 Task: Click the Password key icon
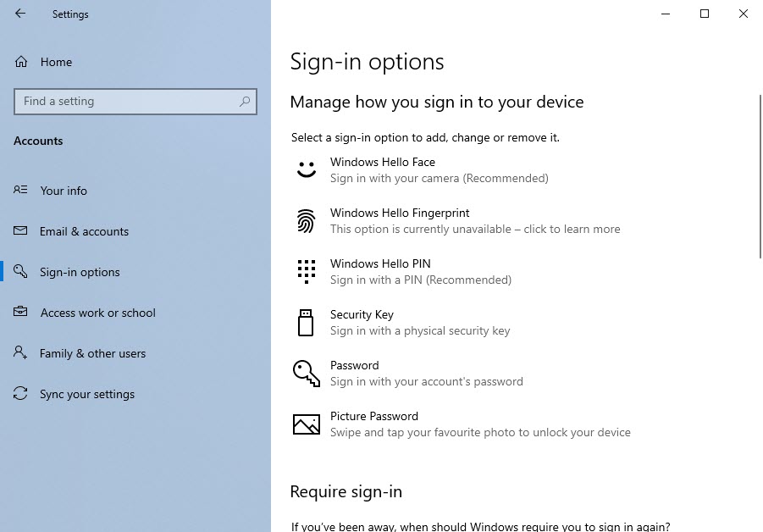307,374
